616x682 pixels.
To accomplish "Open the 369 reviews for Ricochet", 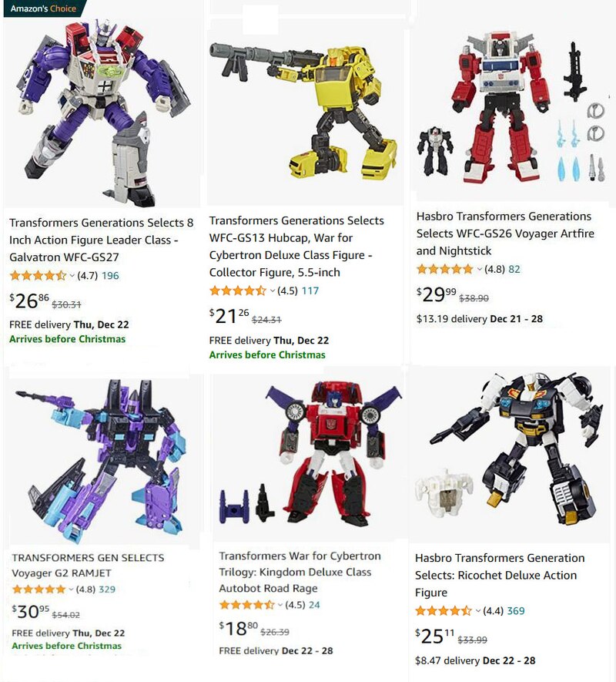I will point(516,610).
